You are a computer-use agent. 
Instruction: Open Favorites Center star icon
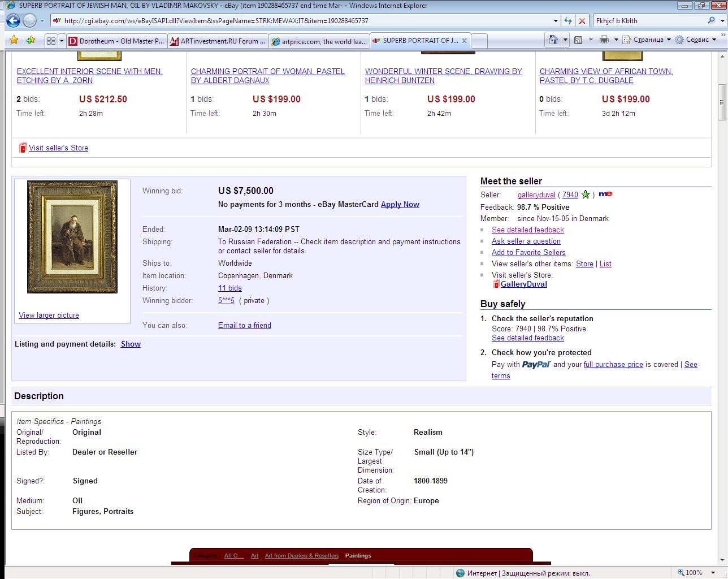tap(14, 40)
